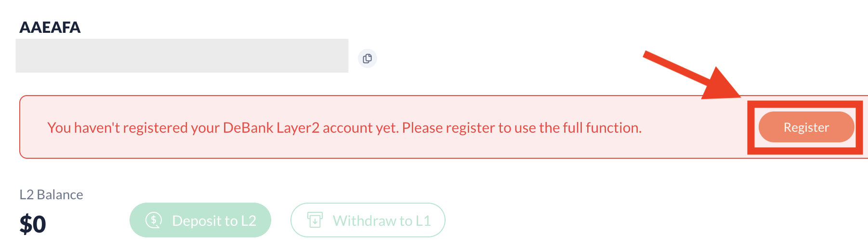Click the Withdraw to L1 text label
Image resolution: width=868 pixels, height=248 pixels.
(381, 220)
